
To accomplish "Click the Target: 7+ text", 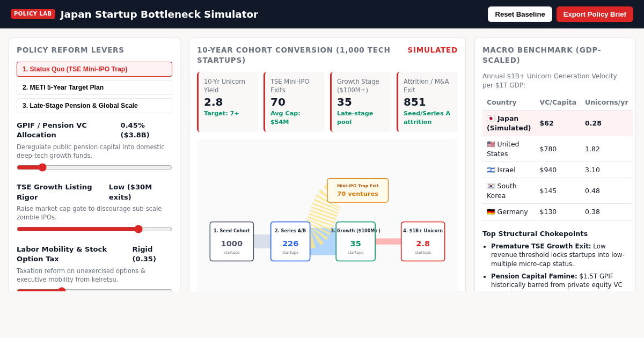I will tap(222, 113).
